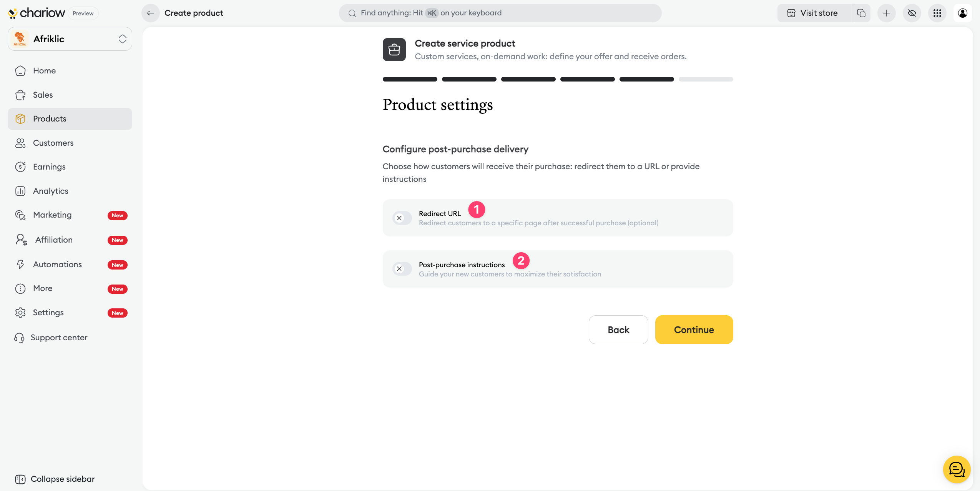Enable the Redirect URL toggle
Screen dimensions: 980x491
pyautogui.click(x=402, y=218)
